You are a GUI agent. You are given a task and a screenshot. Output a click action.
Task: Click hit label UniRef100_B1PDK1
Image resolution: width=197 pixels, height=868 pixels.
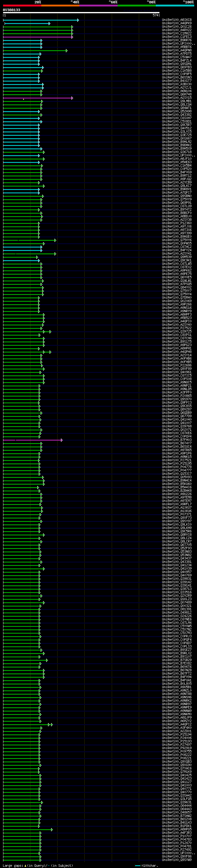pyautogui.click(x=177, y=826)
